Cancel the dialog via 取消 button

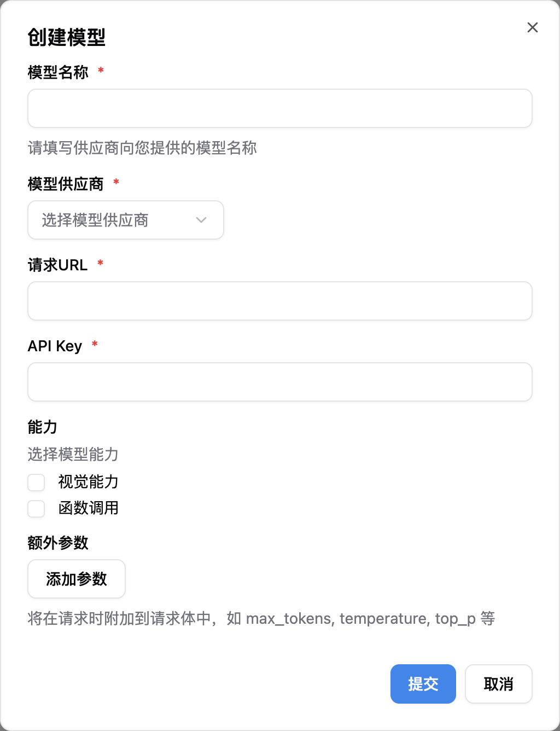498,684
